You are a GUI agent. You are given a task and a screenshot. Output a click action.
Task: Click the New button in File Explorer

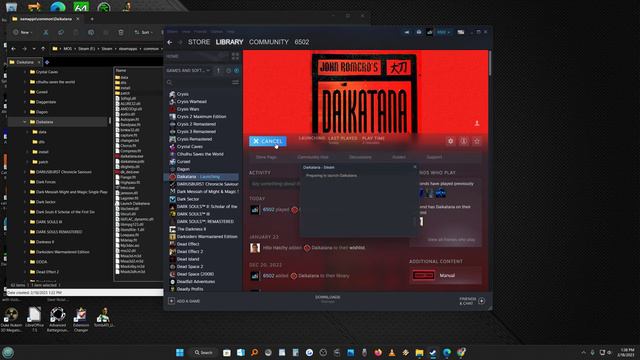click(22, 32)
